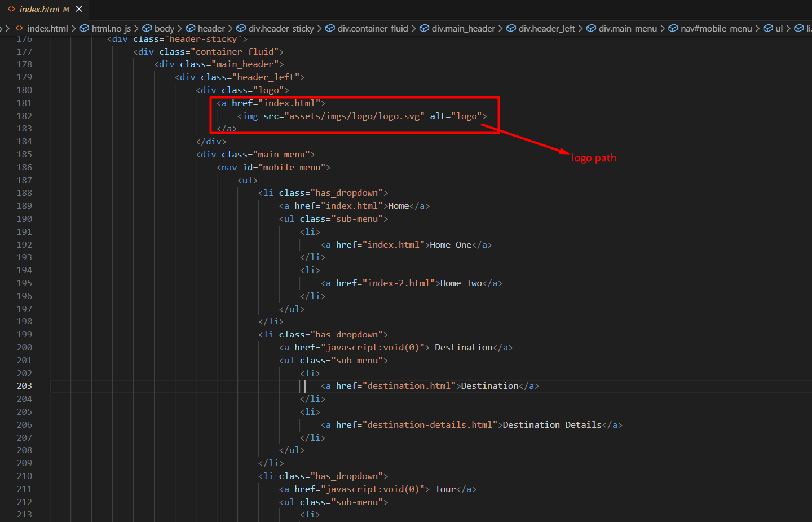This screenshot has height=522, width=812.
Task: Click the cube icon before div.header_left
Action: point(511,28)
